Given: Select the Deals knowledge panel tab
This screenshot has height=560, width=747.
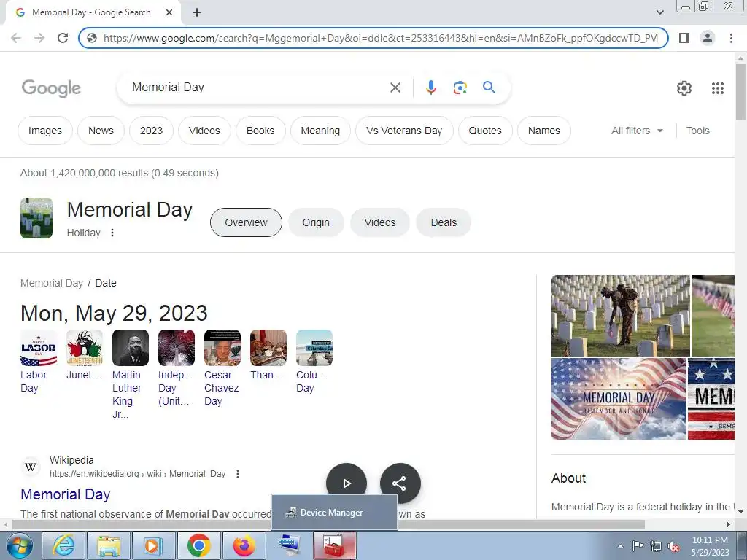Looking at the screenshot, I should pos(444,222).
